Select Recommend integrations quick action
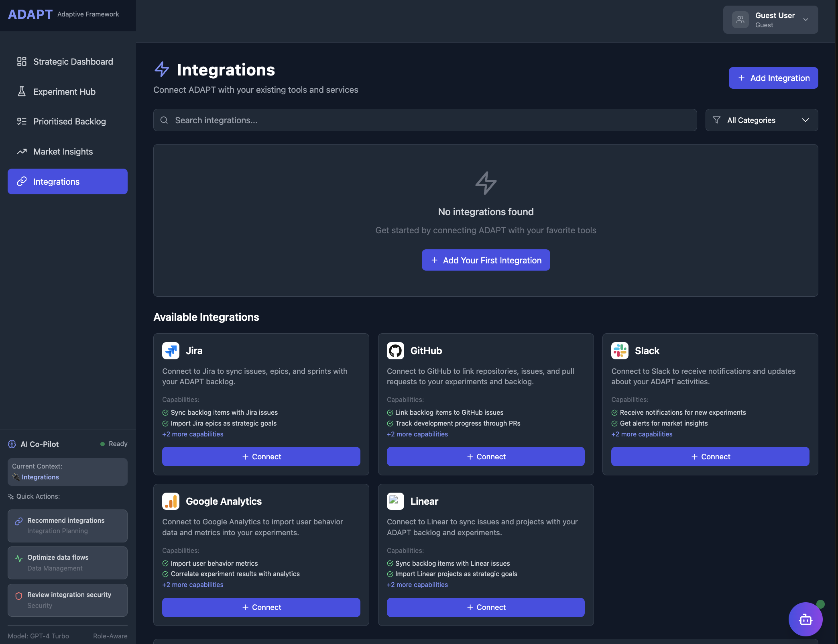The width and height of the screenshot is (838, 644). coord(67,526)
